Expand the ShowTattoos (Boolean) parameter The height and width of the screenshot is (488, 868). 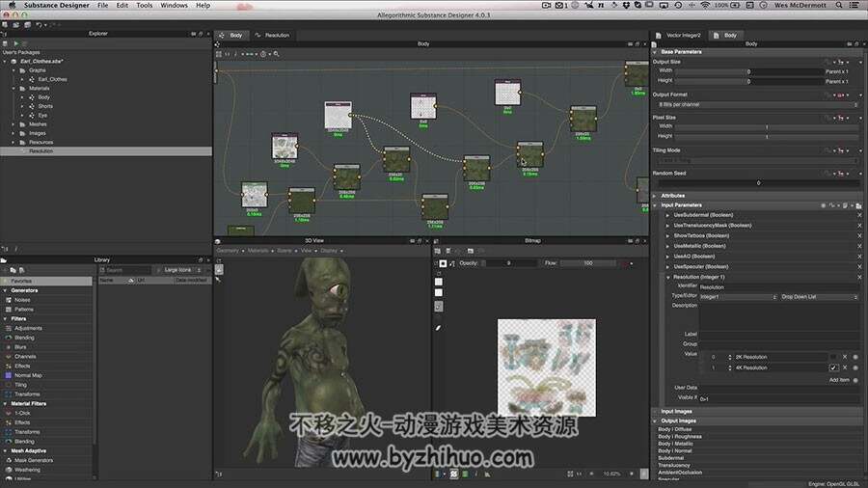[667, 235]
